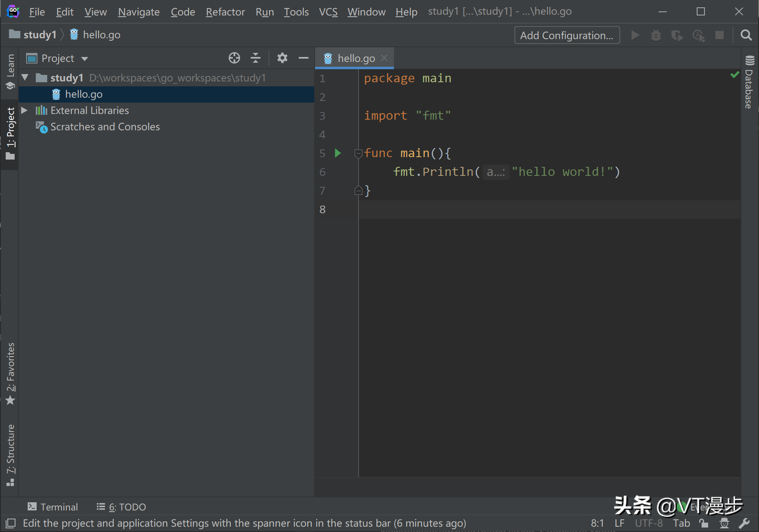Click the Debug bug icon in toolbar
Screen dimensions: 759x532
click(656, 35)
